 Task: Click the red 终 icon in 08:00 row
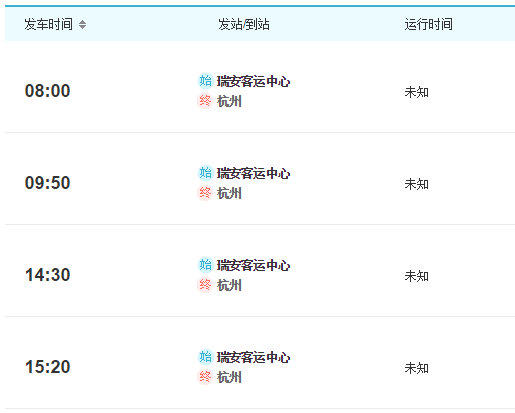[205, 101]
